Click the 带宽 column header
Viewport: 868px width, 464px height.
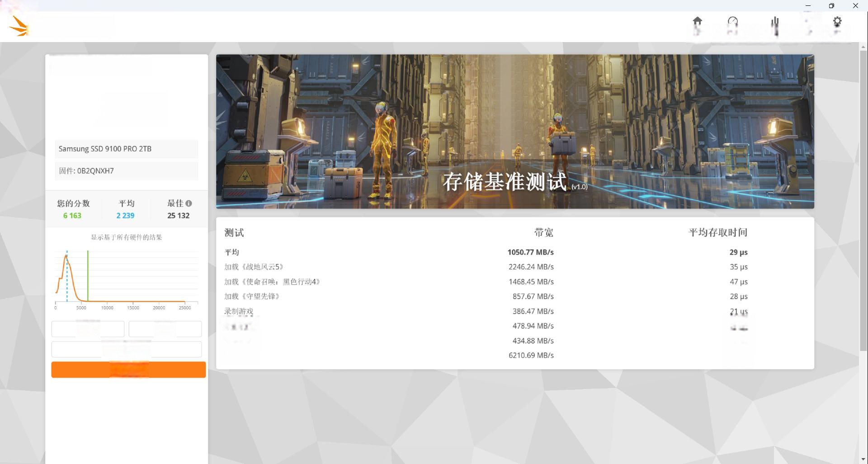pyautogui.click(x=544, y=232)
